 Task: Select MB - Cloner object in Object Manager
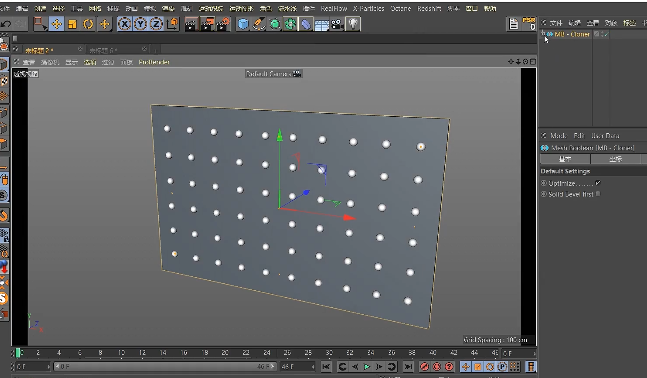(572, 34)
